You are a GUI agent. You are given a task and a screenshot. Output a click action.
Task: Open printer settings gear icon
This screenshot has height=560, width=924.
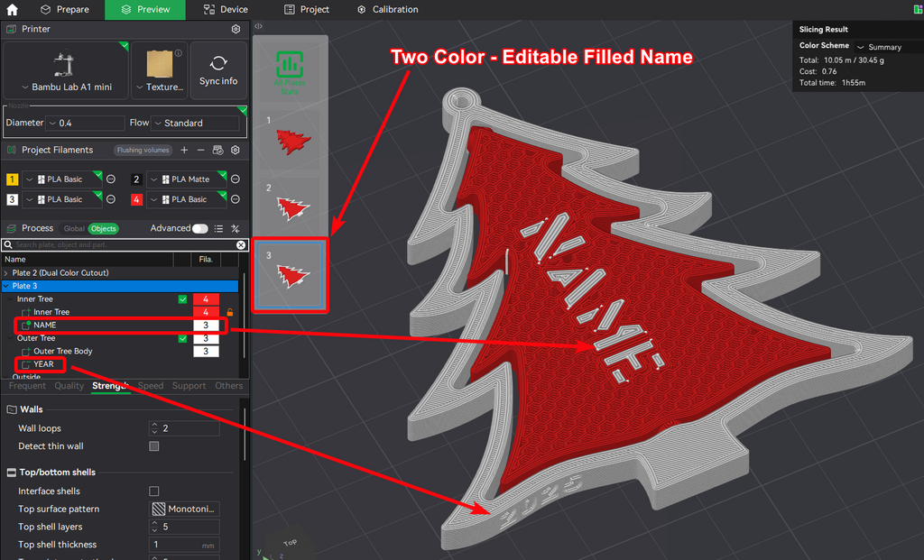pos(236,29)
